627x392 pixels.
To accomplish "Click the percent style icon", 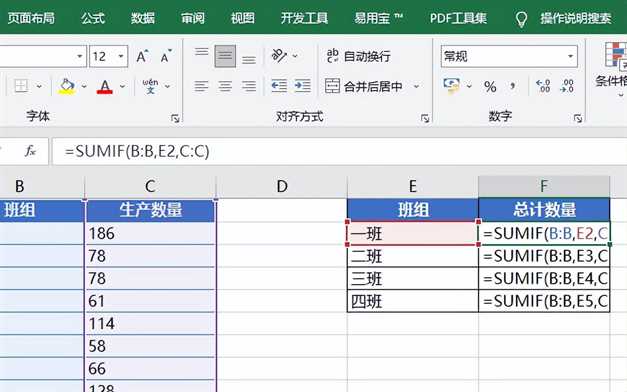I will tap(490, 86).
